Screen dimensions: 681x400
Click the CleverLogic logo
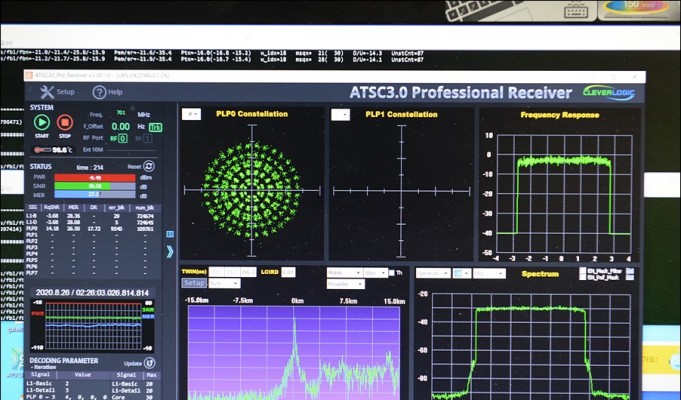[x=609, y=93]
